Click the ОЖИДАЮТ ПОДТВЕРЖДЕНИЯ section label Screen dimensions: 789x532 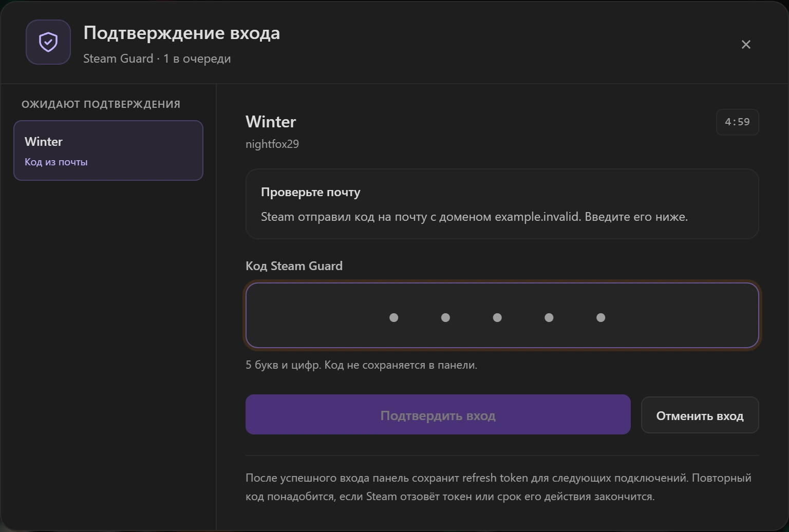pos(101,104)
